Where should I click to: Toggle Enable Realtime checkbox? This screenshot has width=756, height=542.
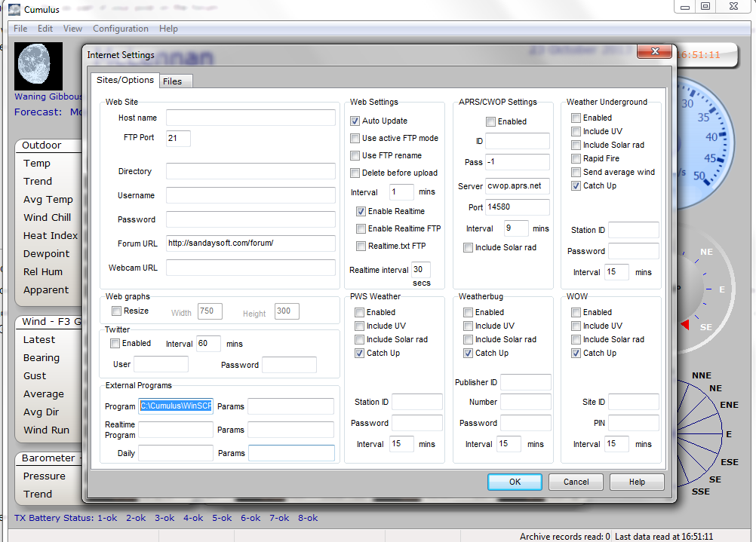(x=361, y=211)
